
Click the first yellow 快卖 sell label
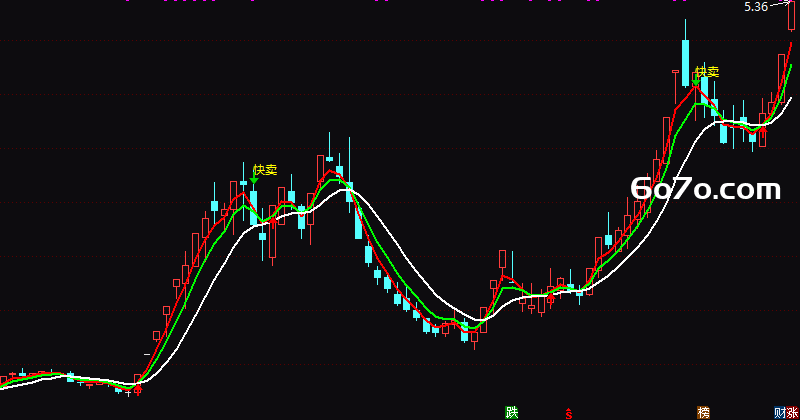(x=265, y=170)
